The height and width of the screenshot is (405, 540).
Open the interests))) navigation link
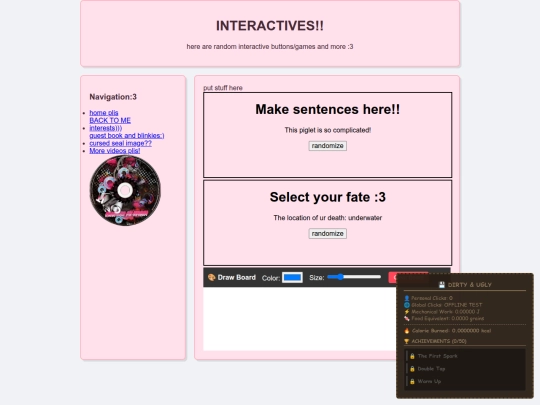(x=106, y=128)
